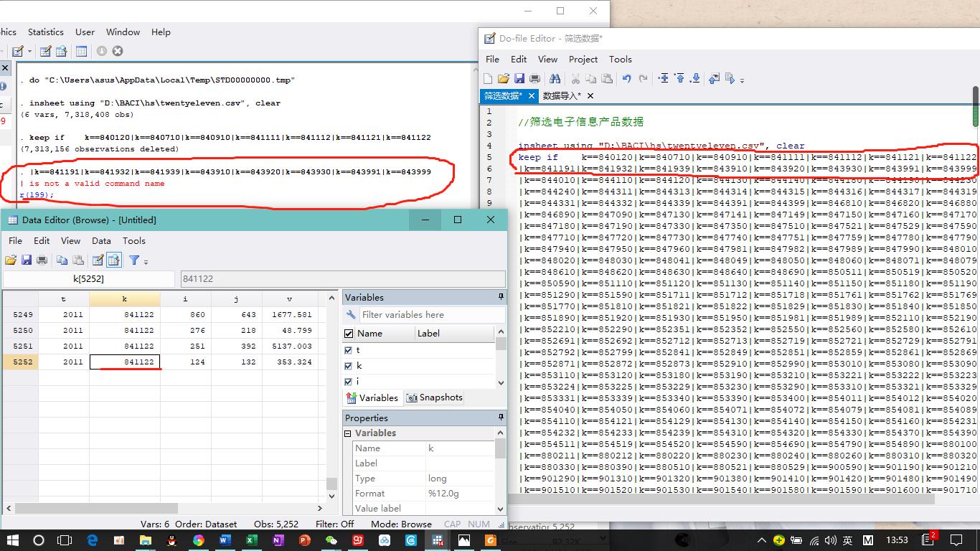Screen dimensions: 980x551
Task: Open File menu in Do-file Editor
Action: [492, 59]
